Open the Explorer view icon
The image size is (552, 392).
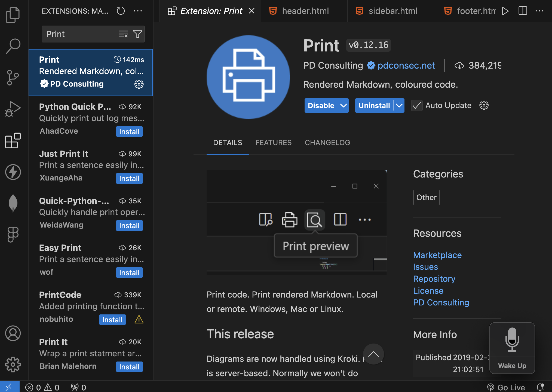pos(13,15)
